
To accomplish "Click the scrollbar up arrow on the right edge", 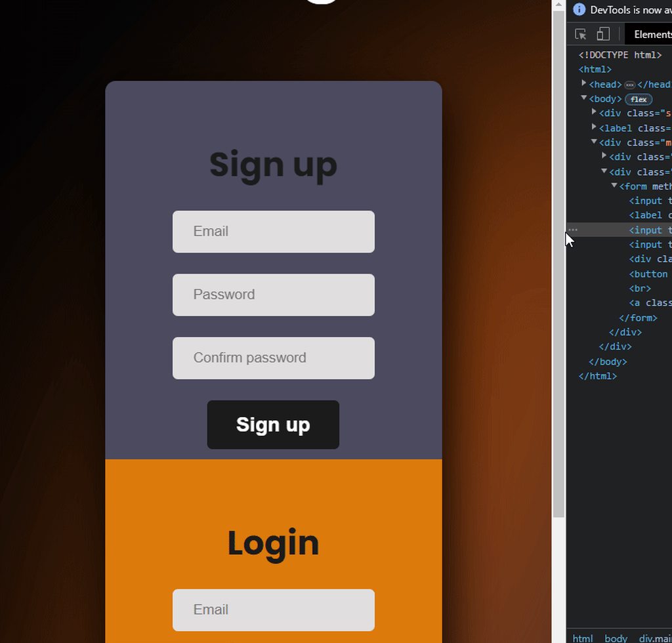I will pyautogui.click(x=558, y=5).
